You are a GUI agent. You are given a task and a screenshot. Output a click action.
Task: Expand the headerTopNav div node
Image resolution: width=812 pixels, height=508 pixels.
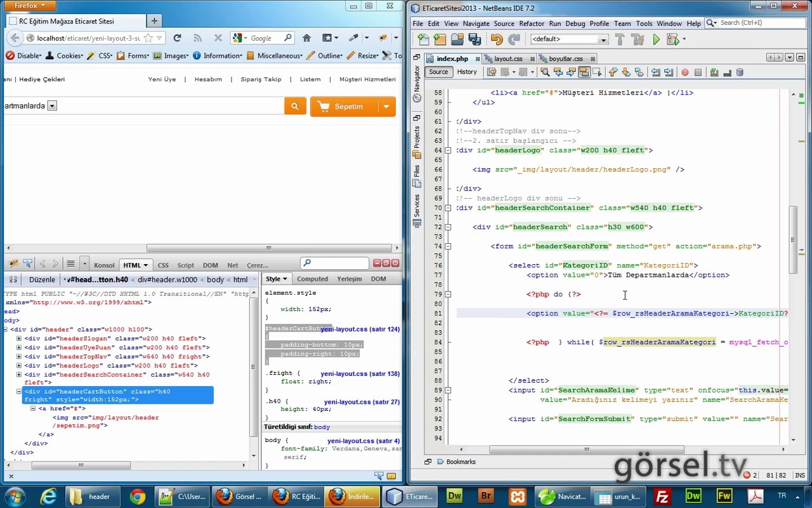19,356
